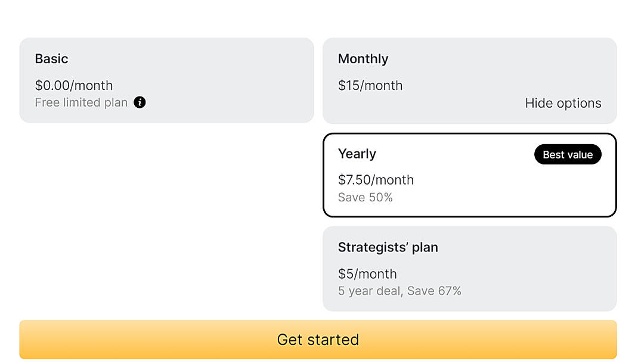Click the $7.50/month price text
Screen dimensions: 638x364
(376, 180)
